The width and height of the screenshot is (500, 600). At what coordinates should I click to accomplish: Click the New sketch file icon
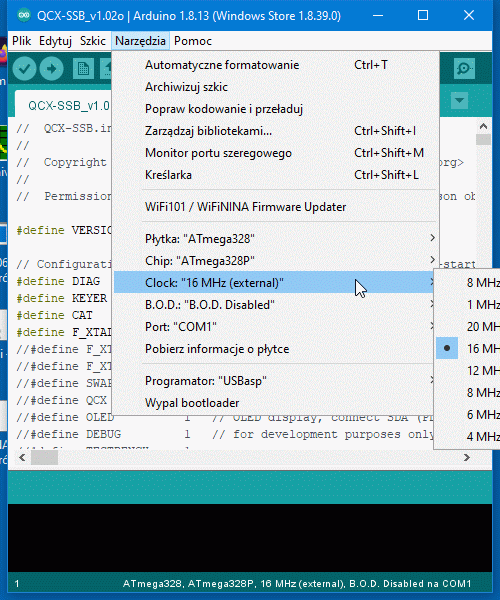click(83, 69)
